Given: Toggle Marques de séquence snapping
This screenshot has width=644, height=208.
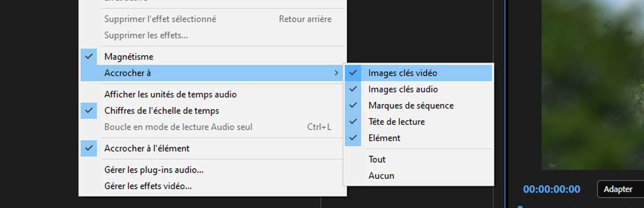Looking at the screenshot, I should 418,106.
